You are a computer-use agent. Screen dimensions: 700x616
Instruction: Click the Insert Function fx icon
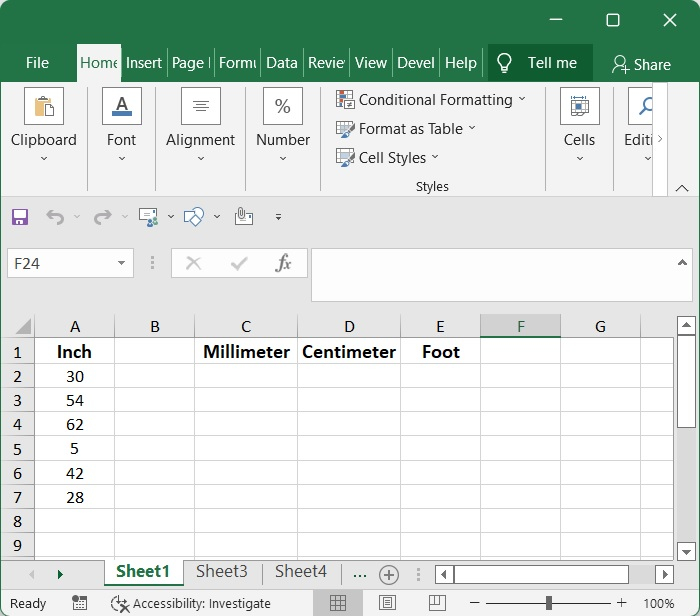coord(283,263)
